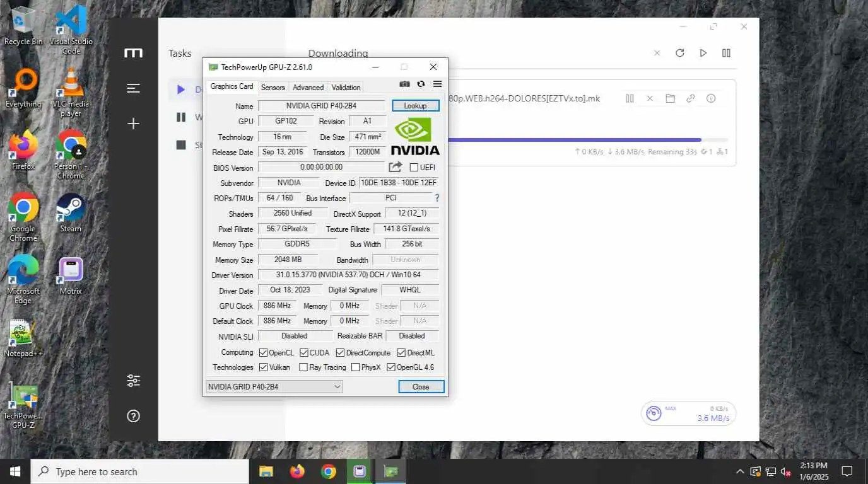Click the Device ID value 10DE 1B38
This screenshot has height=484, width=868.
[x=398, y=183]
